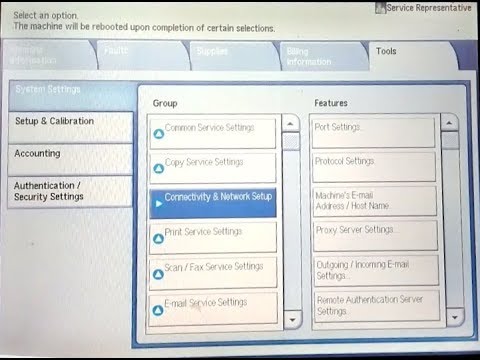Select Scan / Fax Service Settings group
This screenshot has width=480, height=360.
213,272
